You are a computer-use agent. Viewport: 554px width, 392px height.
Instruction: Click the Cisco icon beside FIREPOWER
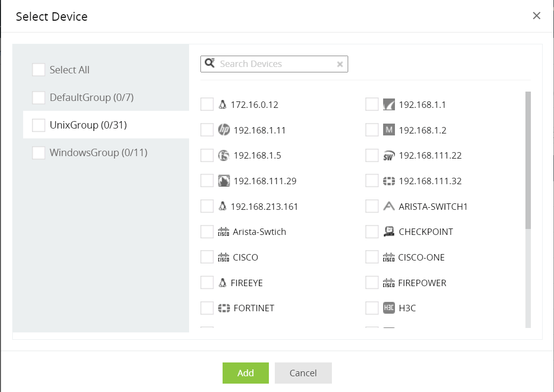(389, 283)
